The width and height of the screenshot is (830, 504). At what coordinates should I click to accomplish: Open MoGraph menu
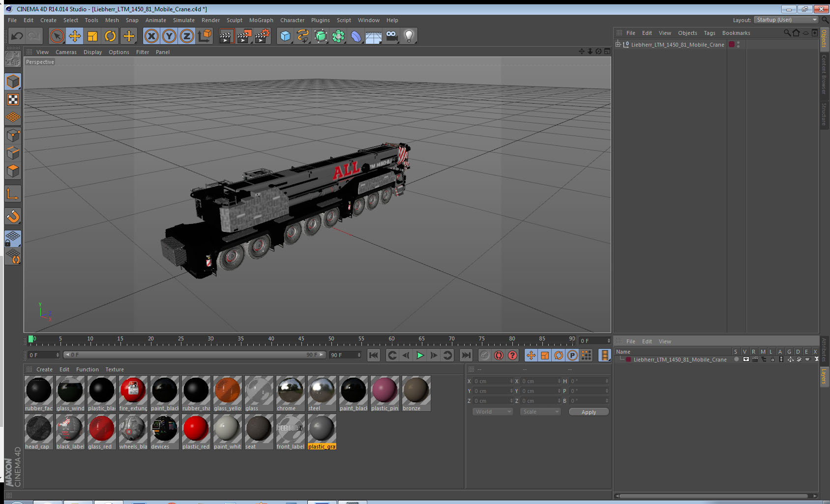tap(261, 20)
